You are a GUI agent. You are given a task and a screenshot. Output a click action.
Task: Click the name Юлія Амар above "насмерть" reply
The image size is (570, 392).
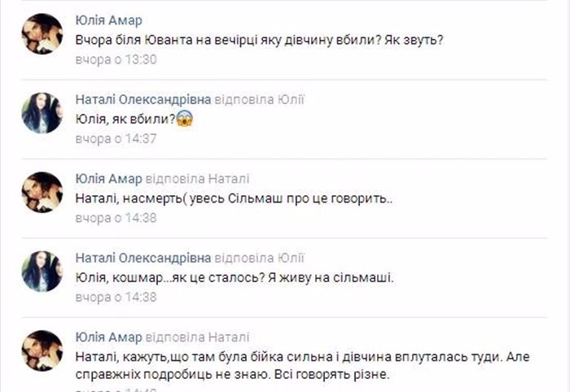pyautogui.click(x=108, y=179)
